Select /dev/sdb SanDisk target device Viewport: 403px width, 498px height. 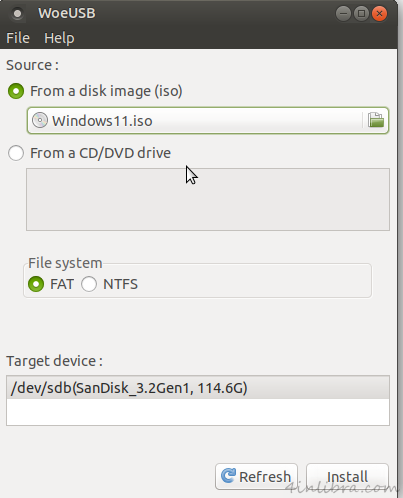[x=198, y=388]
